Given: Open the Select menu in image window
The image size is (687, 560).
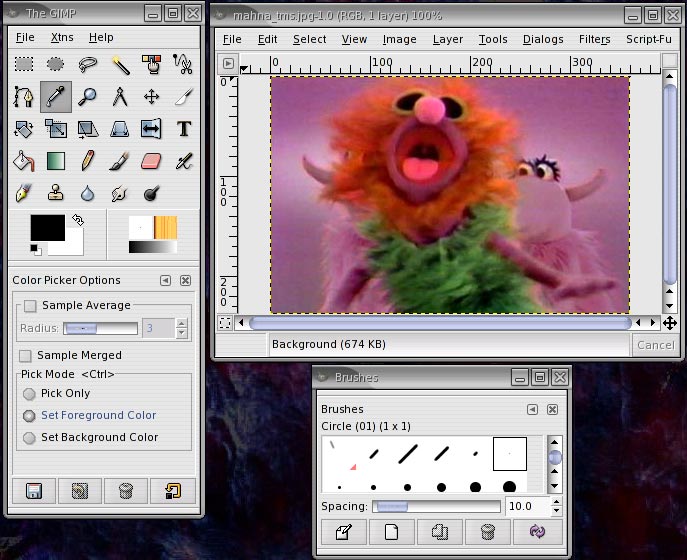Looking at the screenshot, I should coord(310,39).
